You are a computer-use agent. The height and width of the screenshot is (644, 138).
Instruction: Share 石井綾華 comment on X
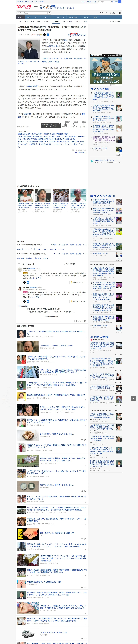click(25, 301)
